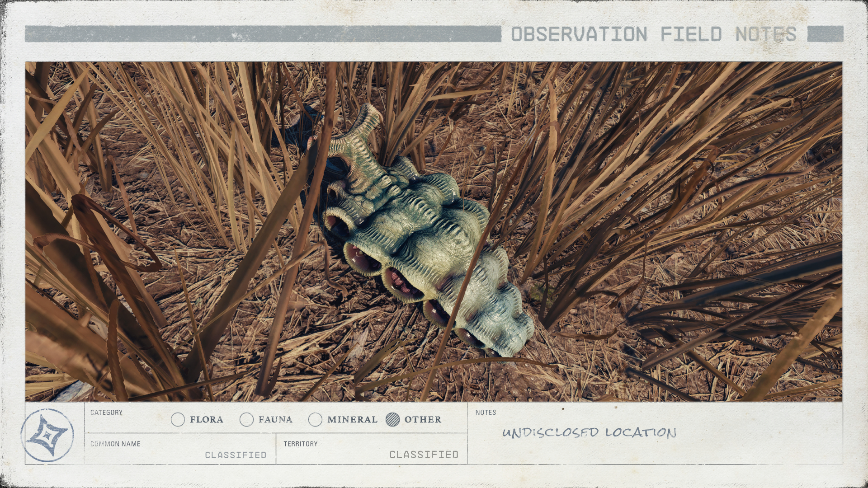Select the Flora category radio button
Screen dimensions: 868x488
[178, 419]
